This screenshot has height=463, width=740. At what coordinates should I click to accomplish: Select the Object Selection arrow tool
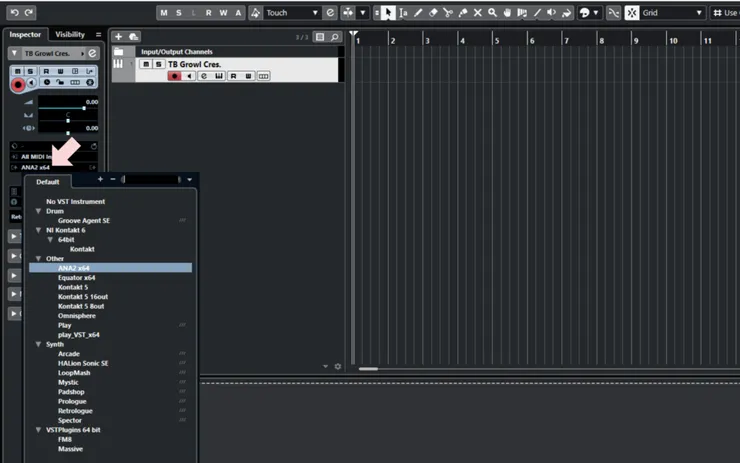click(x=388, y=13)
